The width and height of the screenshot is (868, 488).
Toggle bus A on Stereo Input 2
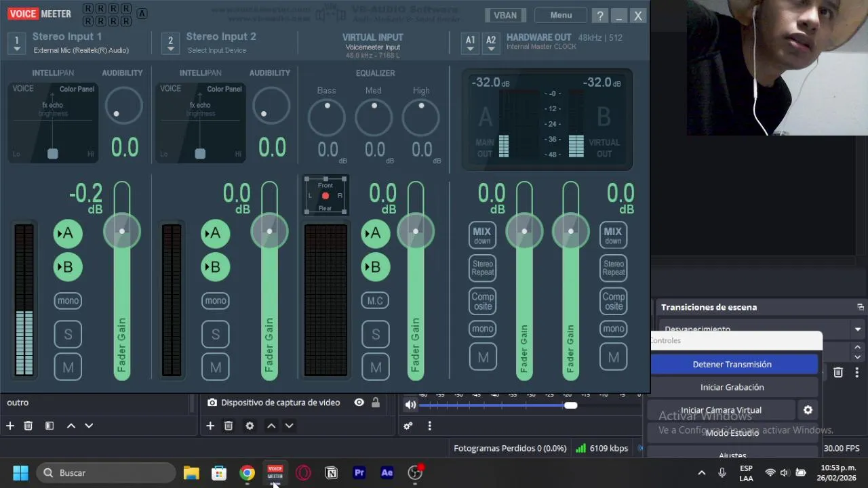tap(215, 234)
